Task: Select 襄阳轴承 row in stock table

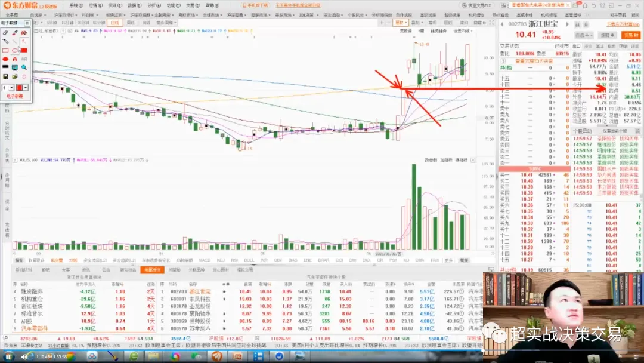Action: [x=321, y=313]
